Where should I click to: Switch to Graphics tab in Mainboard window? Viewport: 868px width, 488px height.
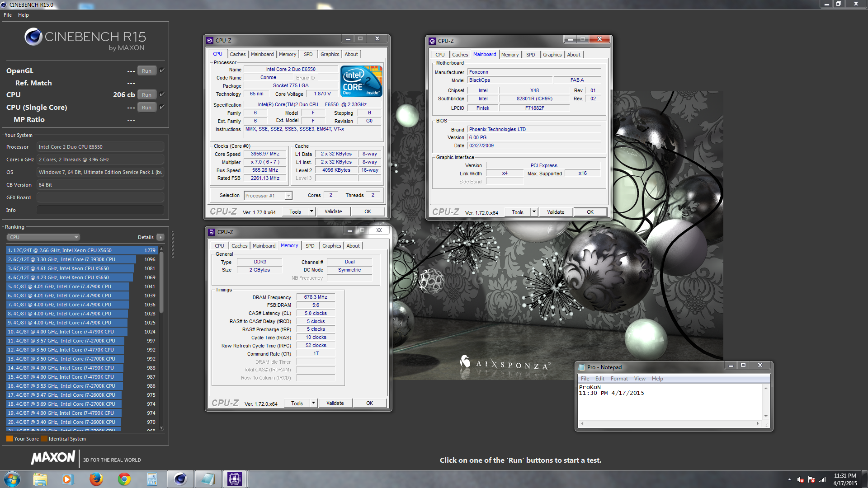point(552,55)
